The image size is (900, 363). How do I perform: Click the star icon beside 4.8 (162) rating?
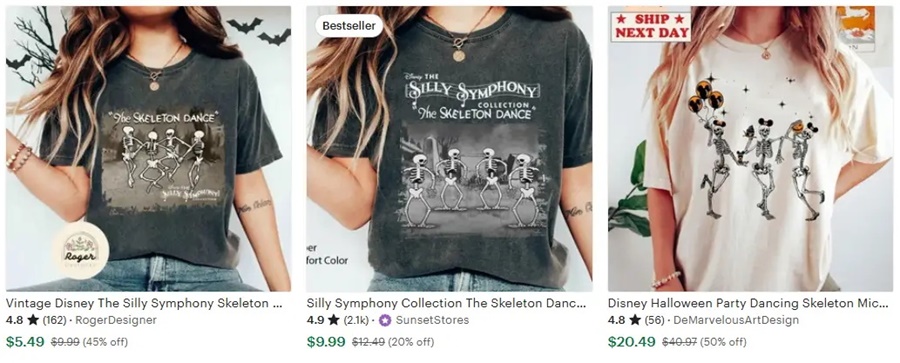coord(33,320)
